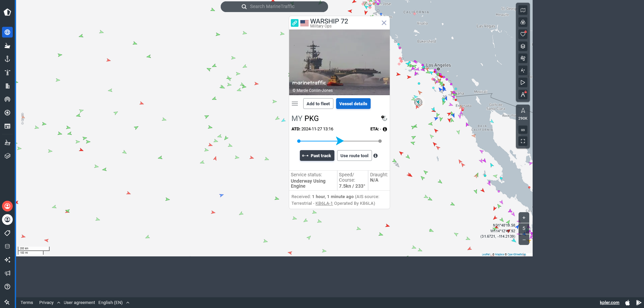Open the vessel filters circles icon
Viewport: 644px width, 308px height.
523,22
